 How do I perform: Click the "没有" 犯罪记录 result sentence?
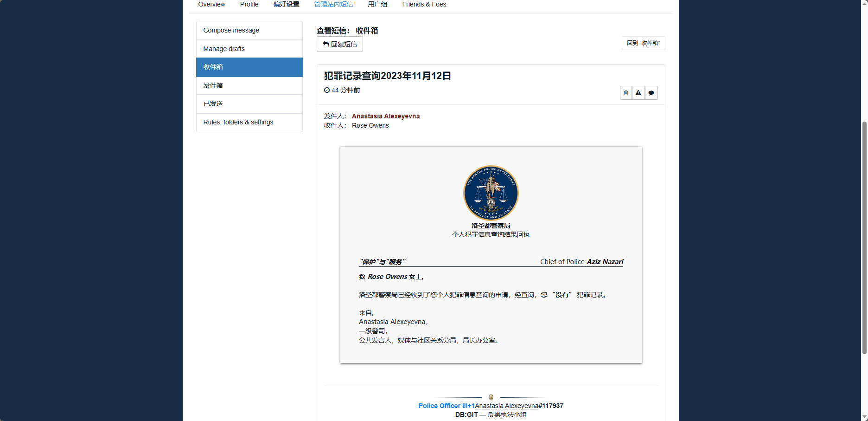[483, 295]
